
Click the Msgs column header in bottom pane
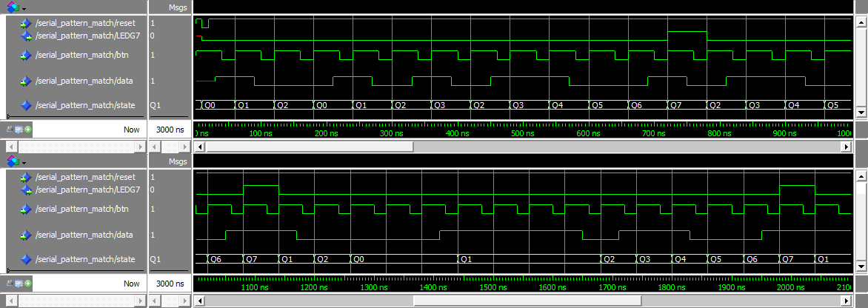pyautogui.click(x=178, y=161)
